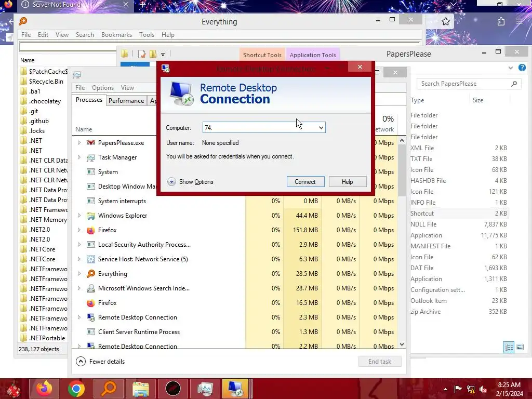The width and height of the screenshot is (532, 399).
Task: Click search magnifier in PapersPlease search box
Action: tap(514, 84)
